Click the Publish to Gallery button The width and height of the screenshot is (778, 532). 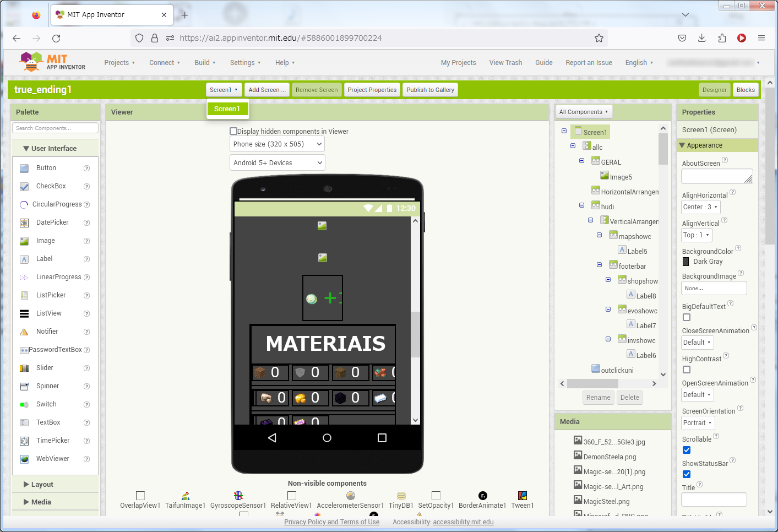pyautogui.click(x=430, y=89)
